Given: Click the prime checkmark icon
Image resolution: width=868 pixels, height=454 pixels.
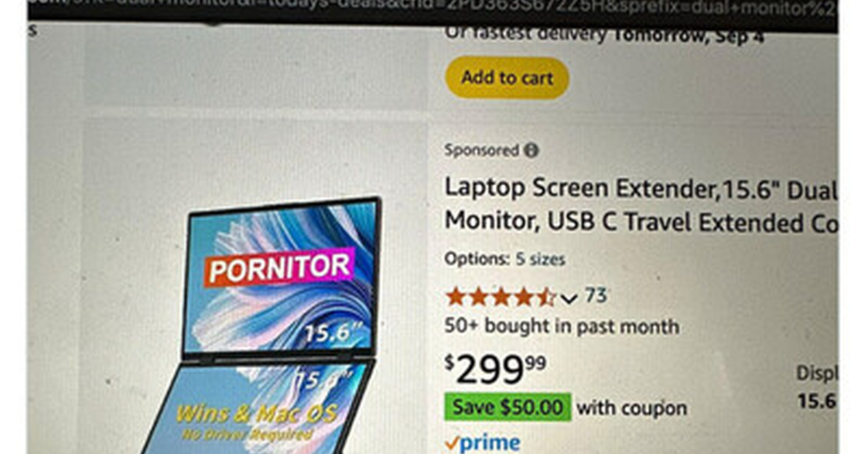Looking at the screenshot, I should (452, 443).
